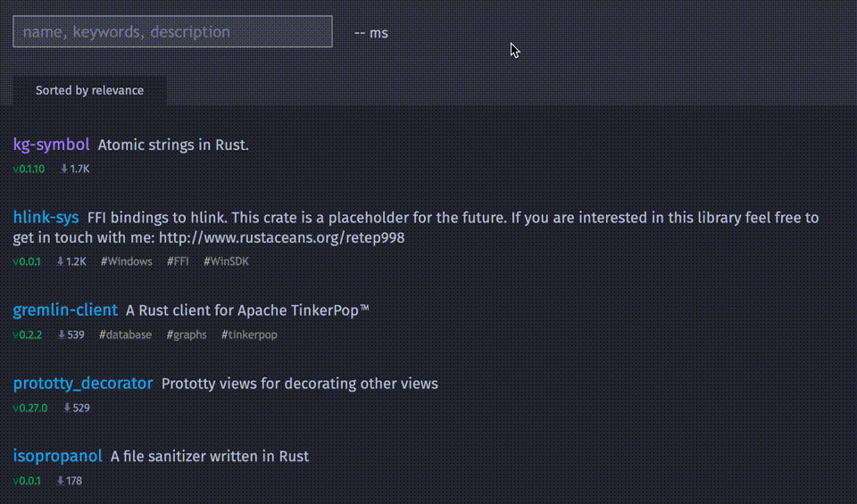Select the Sorted by relevance tab

(89, 90)
